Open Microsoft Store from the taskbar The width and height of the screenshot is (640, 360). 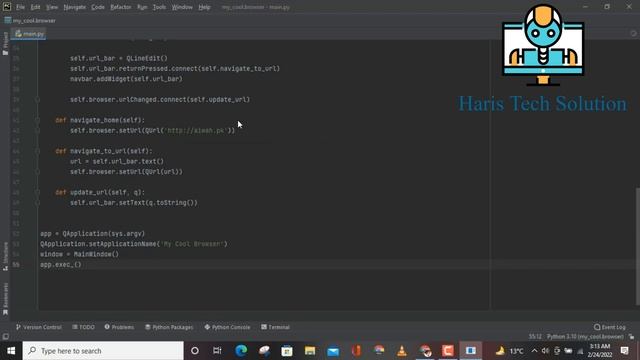pyautogui.click(x=287, y=351)
